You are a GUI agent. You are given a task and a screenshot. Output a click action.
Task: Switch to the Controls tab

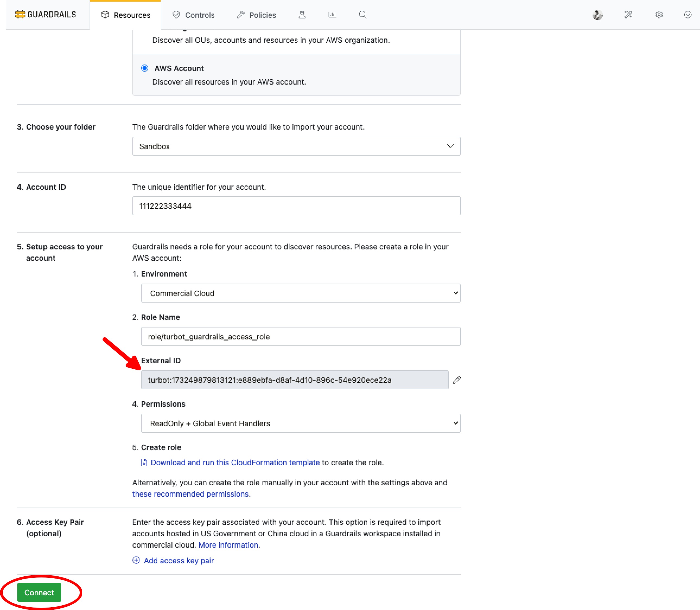tap(193, 15)
